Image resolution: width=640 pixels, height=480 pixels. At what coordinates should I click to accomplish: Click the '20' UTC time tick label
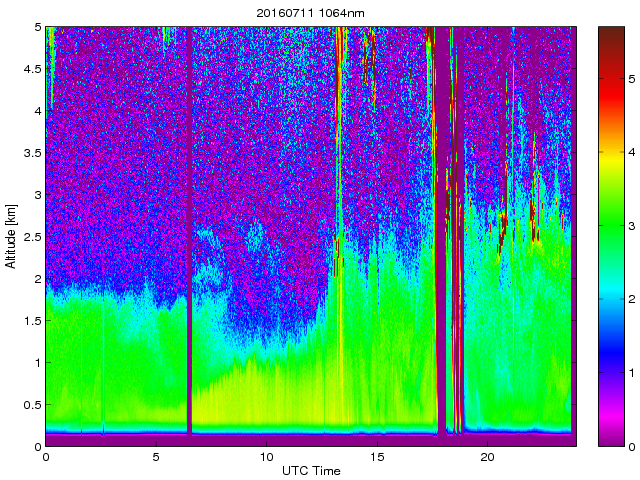(x=487, y=457)
